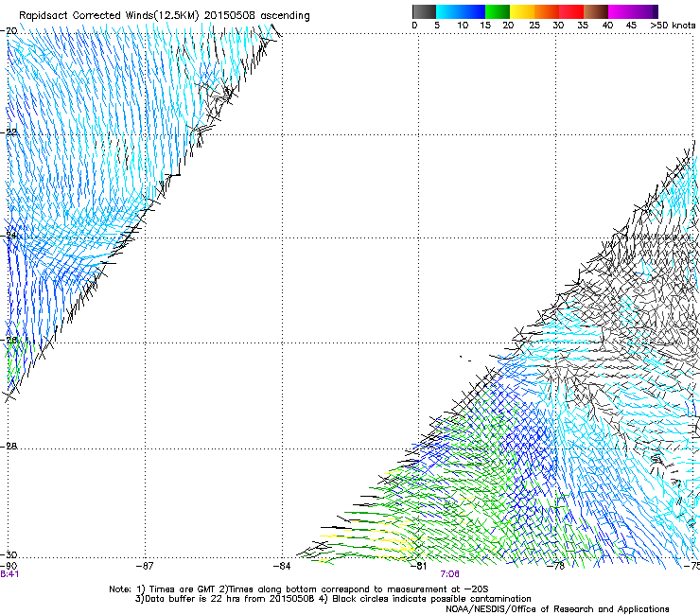Pick the magenta 40–45 knots color segment

pyautogui.click(x=621, y=11)
